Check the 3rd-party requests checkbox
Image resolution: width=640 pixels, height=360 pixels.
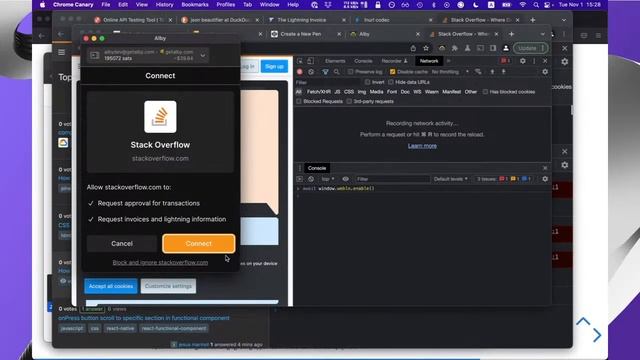[x=349, y=101]
